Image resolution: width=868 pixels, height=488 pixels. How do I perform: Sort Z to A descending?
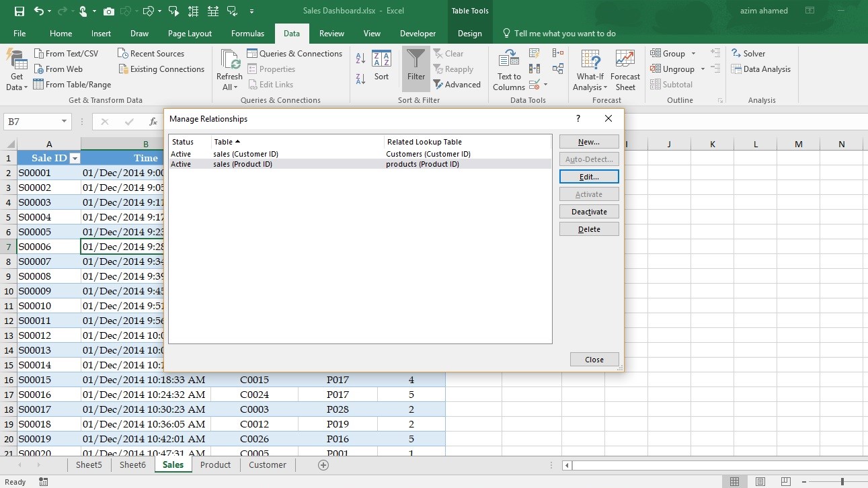[360, 79]
